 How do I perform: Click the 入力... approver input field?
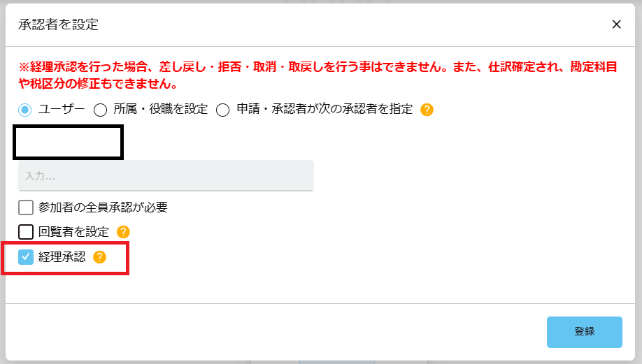(166, 176)
